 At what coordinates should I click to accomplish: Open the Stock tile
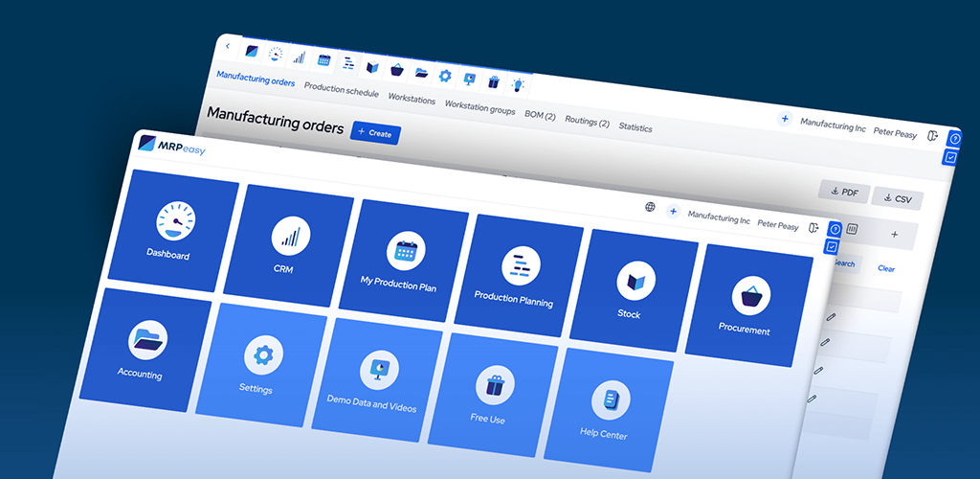[634, 291]
